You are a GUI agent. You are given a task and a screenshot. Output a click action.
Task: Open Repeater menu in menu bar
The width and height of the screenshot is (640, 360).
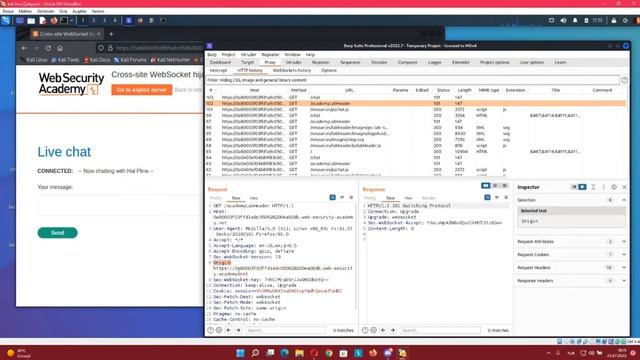(x=270, y=55)
